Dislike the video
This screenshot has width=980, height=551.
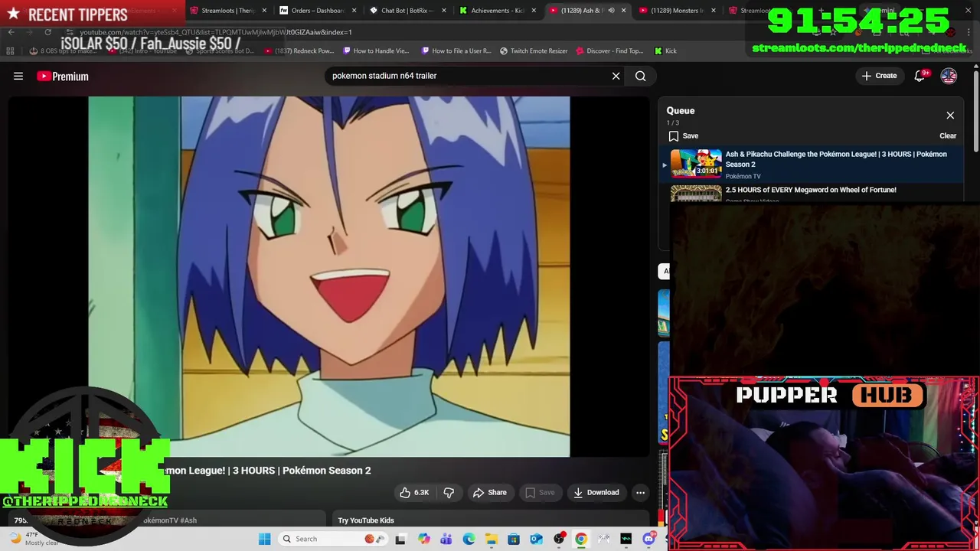point(449,493)
